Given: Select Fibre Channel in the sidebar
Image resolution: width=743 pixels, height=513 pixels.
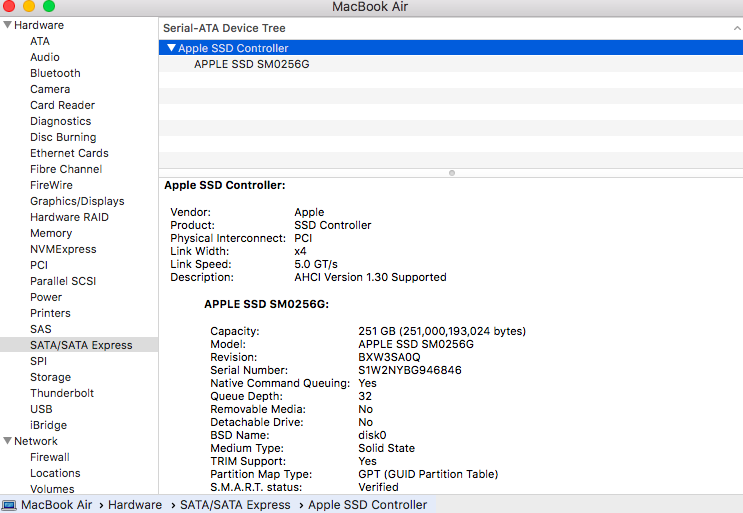Looking at the screenshot, I should (x=66, y=169).
